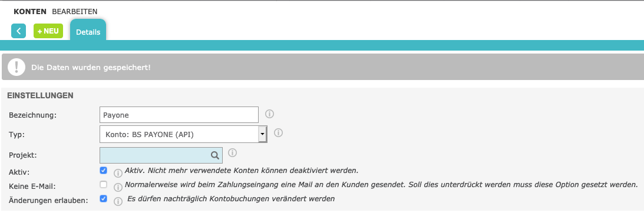Click the info icon beside Projekt search field
This screenshot has height=213, width=644.
[x=232, y=152]
